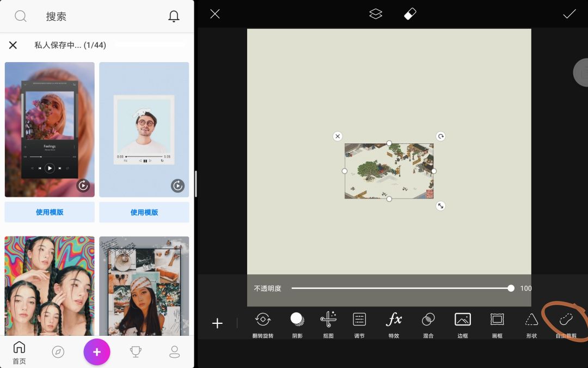Open the Border (边框) tool
The height and width of the screenshot is (368, 588).
click(x=462, y=323)
